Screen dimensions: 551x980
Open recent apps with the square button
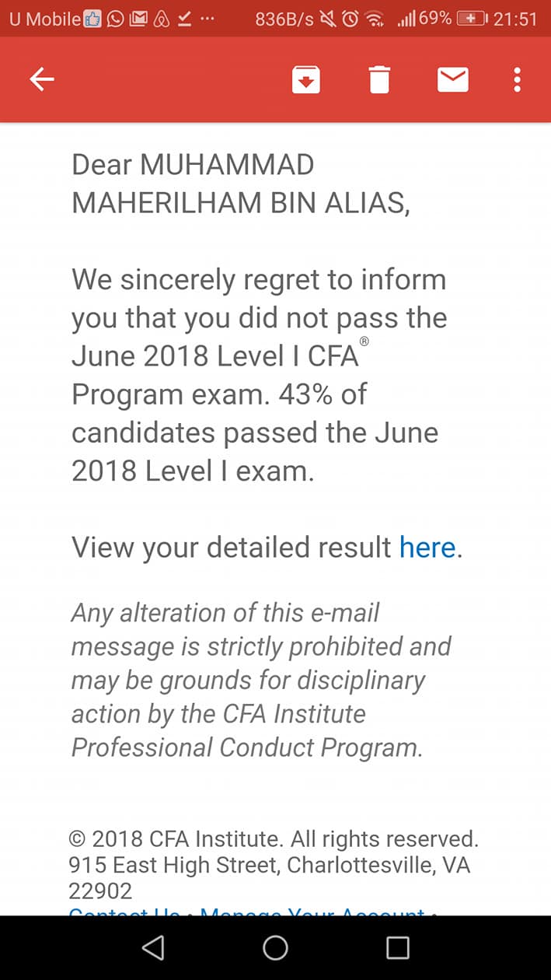coord(397,947)
